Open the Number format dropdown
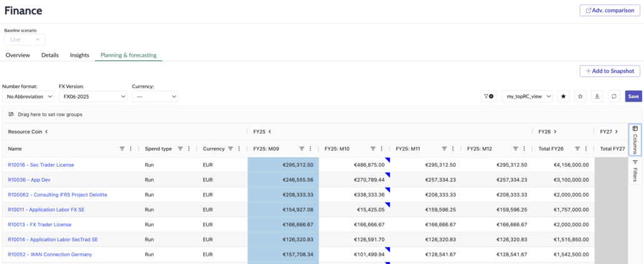Viewport: 644px width, 264px height. 28,96
